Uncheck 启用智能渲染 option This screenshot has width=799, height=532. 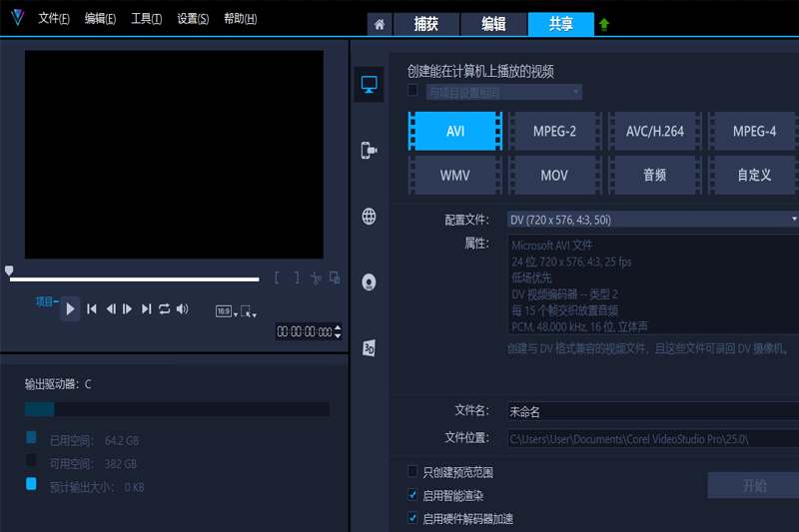(x=413, y=495)
